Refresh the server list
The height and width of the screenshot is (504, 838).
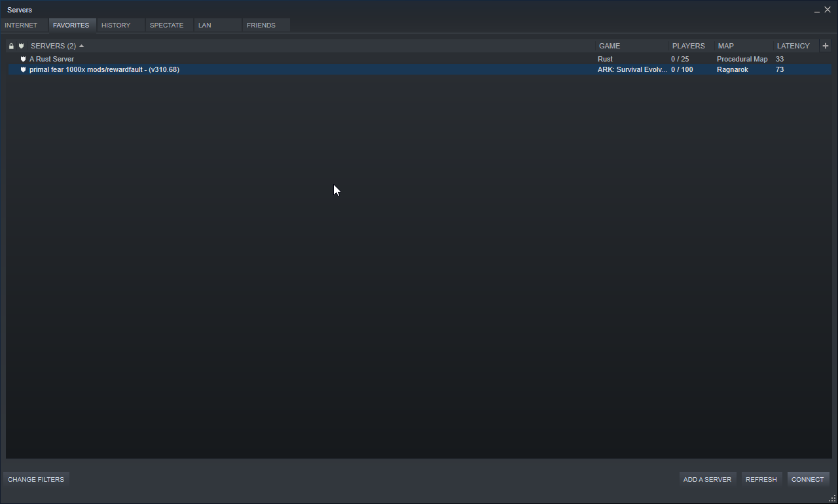761,480
